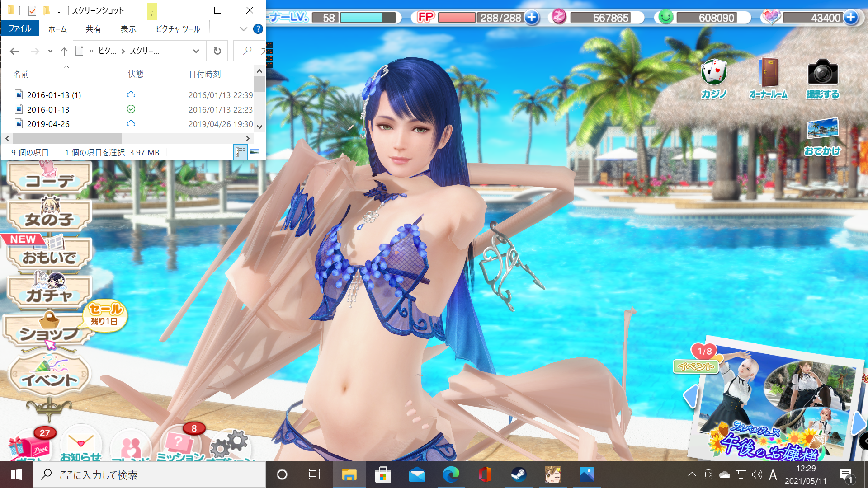Open the カジノ (casino) icon
Screen dimensions: 868x488
click(x=713, y=79)
